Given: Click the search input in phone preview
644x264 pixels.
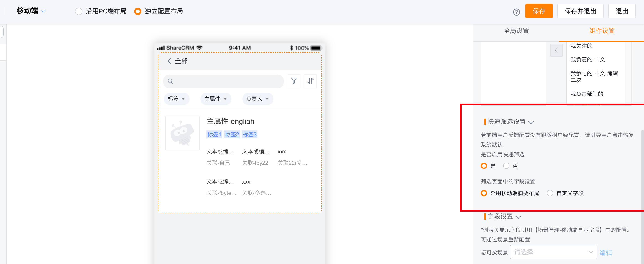Looking at the screenshot, I should pos(223,81).
